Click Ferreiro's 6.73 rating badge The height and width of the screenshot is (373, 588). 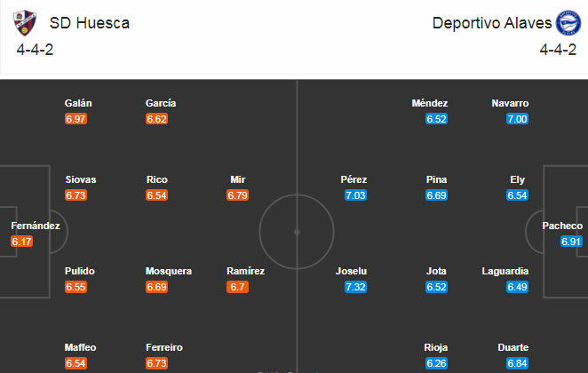point(156,363)
